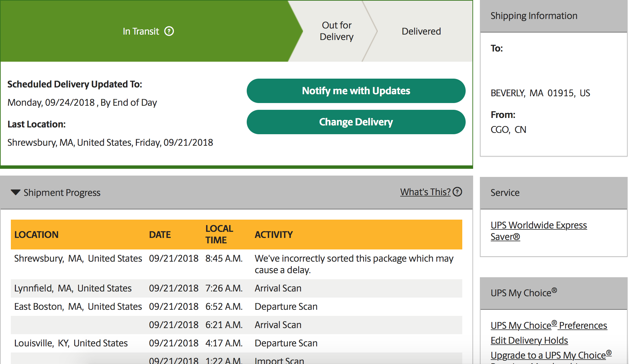This screenshot has width=629, height=364.
Task: Click Upgrade to a UPS My Choice link
Action: pyautogui.click(x=551, y=355)
